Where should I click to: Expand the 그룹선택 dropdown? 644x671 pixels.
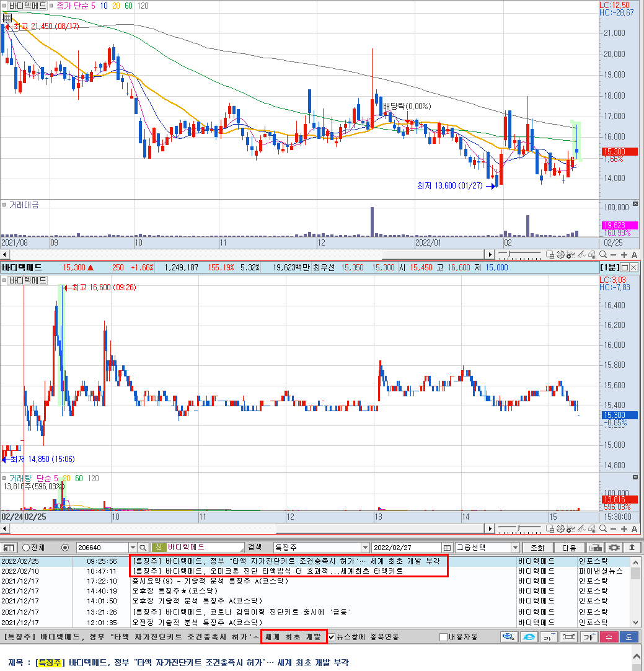[515, 548]
